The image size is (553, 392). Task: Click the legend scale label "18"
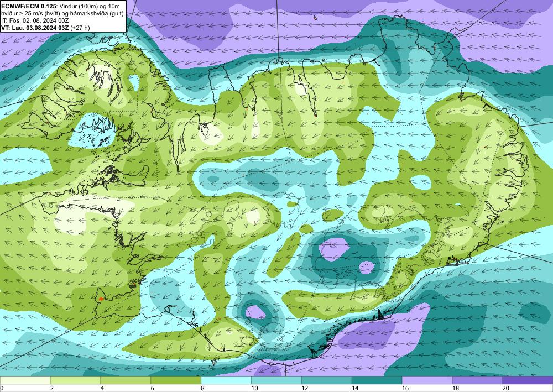tap(456, 389)
